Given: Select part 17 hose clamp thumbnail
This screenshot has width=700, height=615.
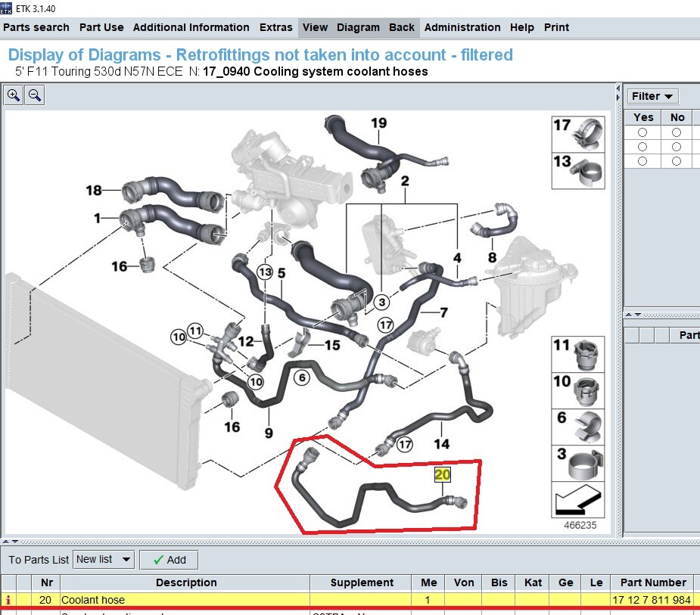Looking at the screenshot, I should pyautogui.click(x=578, y=135).
